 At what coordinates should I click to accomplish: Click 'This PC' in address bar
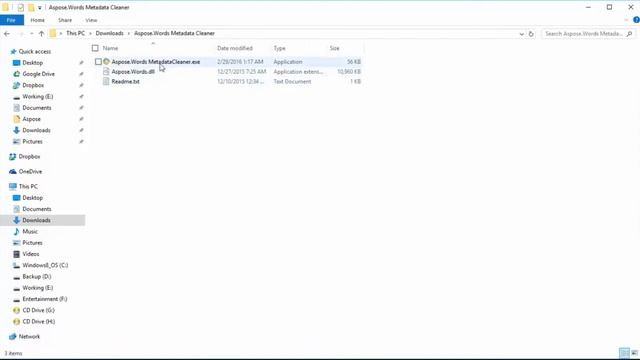tap(76, 33)
